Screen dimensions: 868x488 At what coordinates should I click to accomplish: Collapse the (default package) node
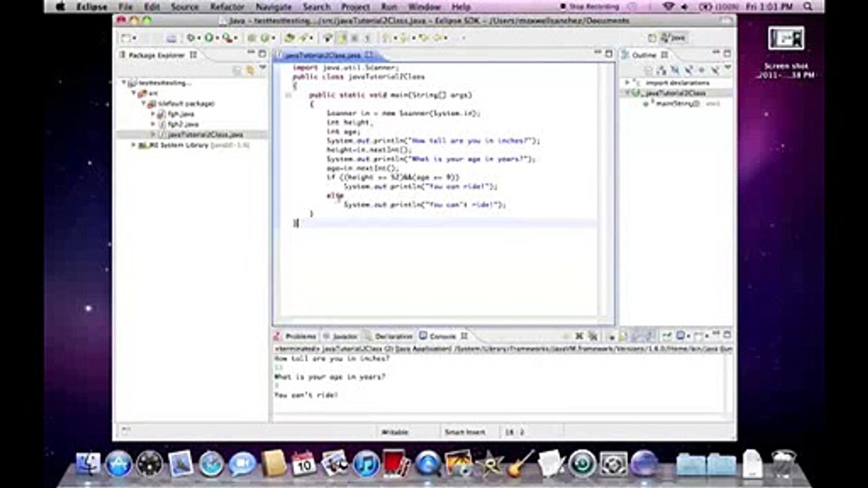144,104
